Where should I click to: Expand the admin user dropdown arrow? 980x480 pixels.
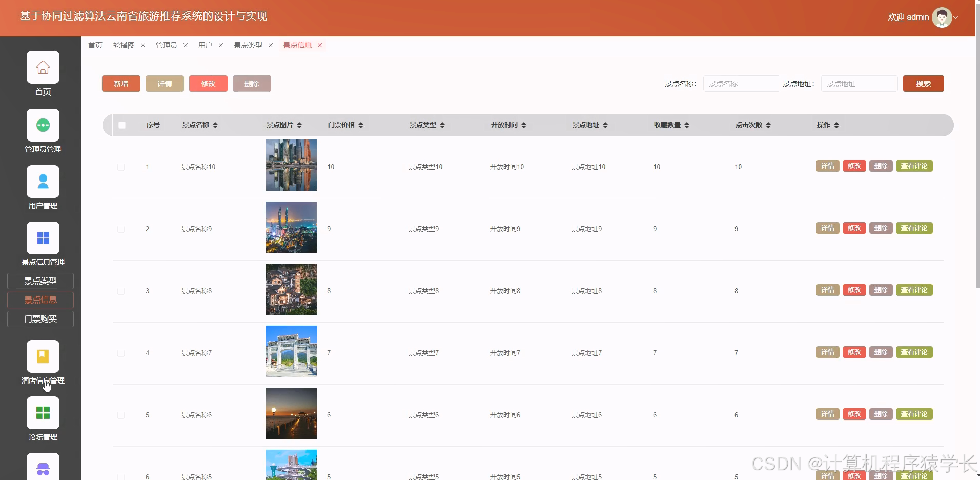coord(956,17)
